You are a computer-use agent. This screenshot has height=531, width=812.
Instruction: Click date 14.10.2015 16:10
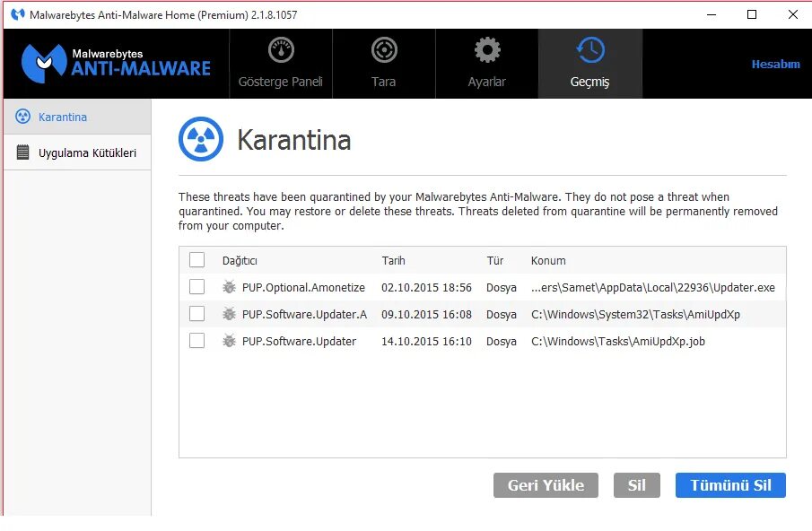[x=427, y=342]
